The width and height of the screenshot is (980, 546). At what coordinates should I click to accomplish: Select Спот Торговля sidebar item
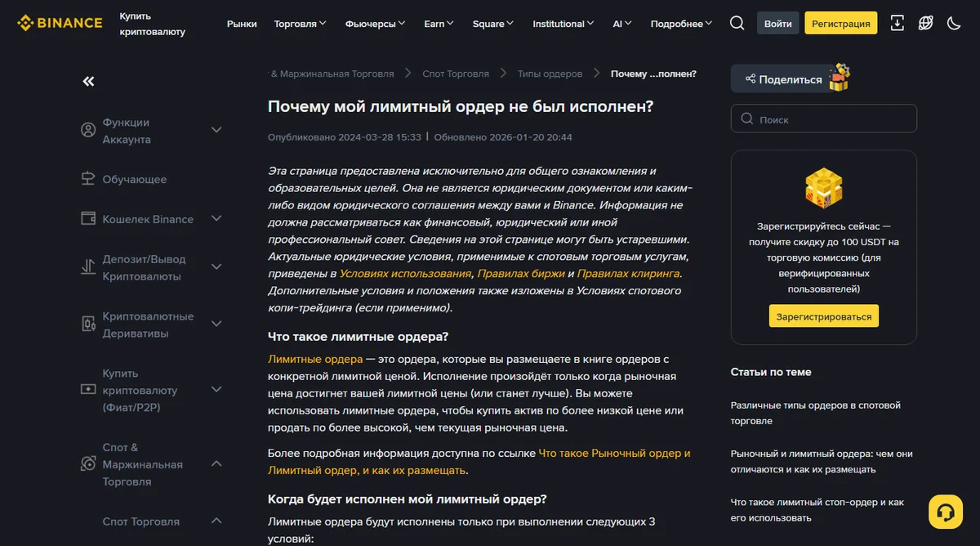point(140,521)
